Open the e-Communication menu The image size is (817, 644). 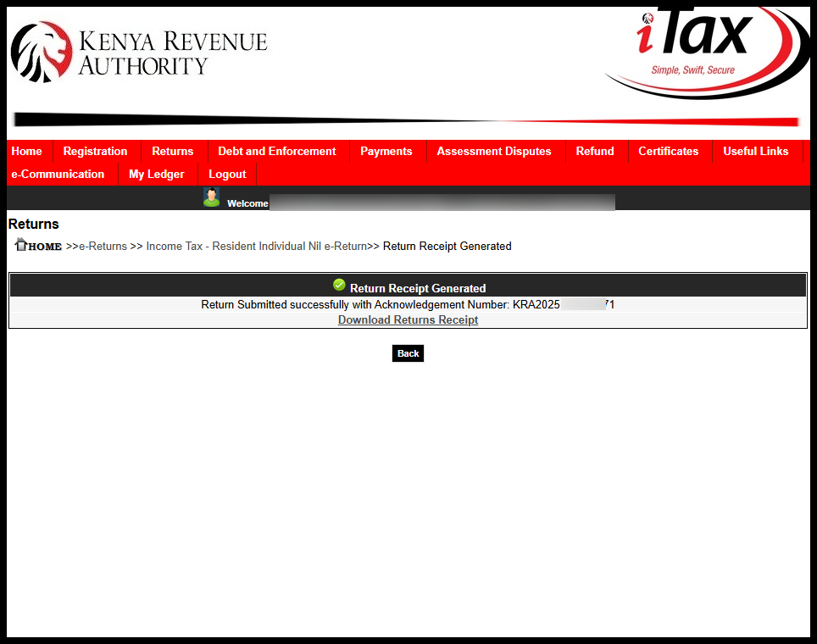(58, 174)
